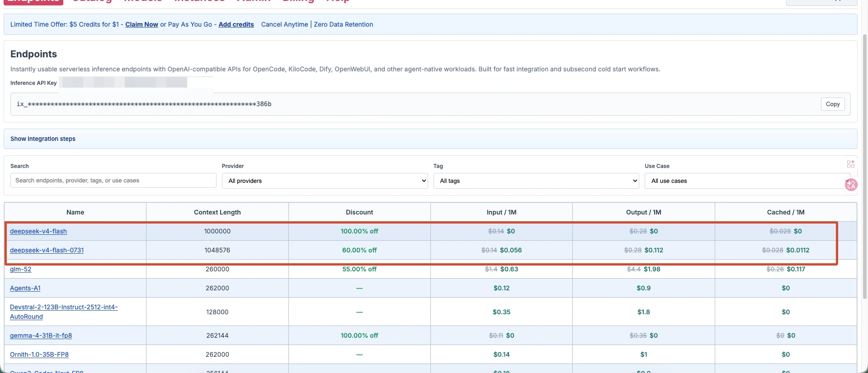Click the pink AI translate floating icon
Image resolution: width=868 pixels, height=373 pixels.
pyautogui.click(x=851, y=184)
